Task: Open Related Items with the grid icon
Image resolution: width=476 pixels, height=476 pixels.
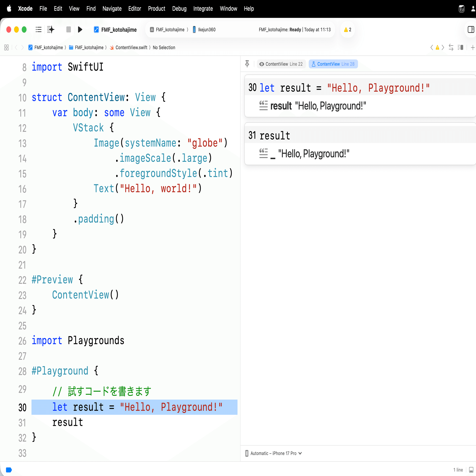Action: pyautogui.click(x=6, y=47)
